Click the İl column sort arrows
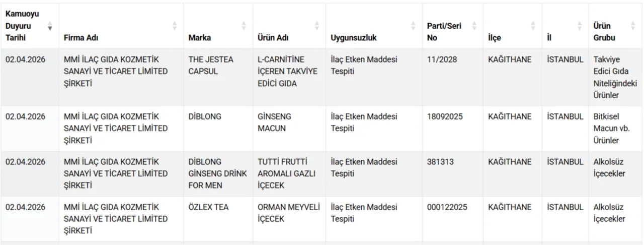The height and width of the screenshot is (245, 644). [580, 26]
